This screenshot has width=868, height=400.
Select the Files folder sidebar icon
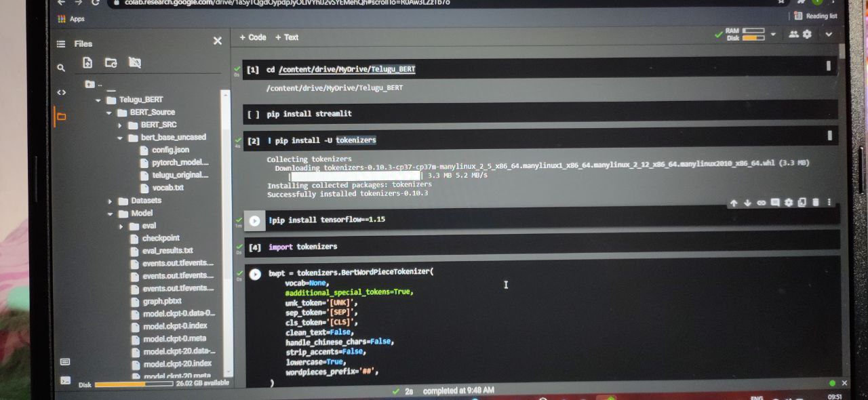pyautogui.click(x=61, y=117)
